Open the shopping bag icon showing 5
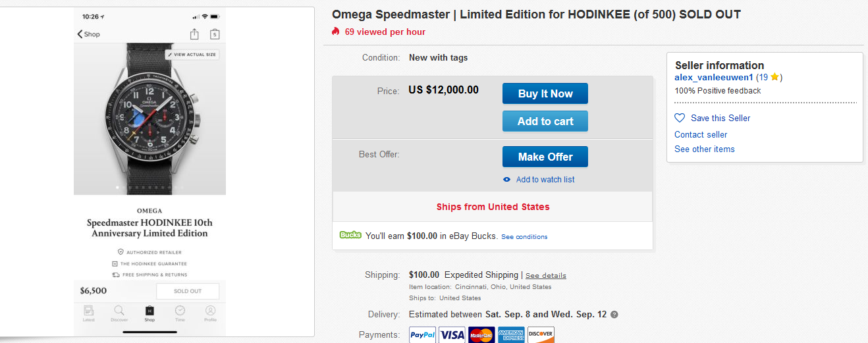Viewport: 868px width, 343px height. coord(215,34)
